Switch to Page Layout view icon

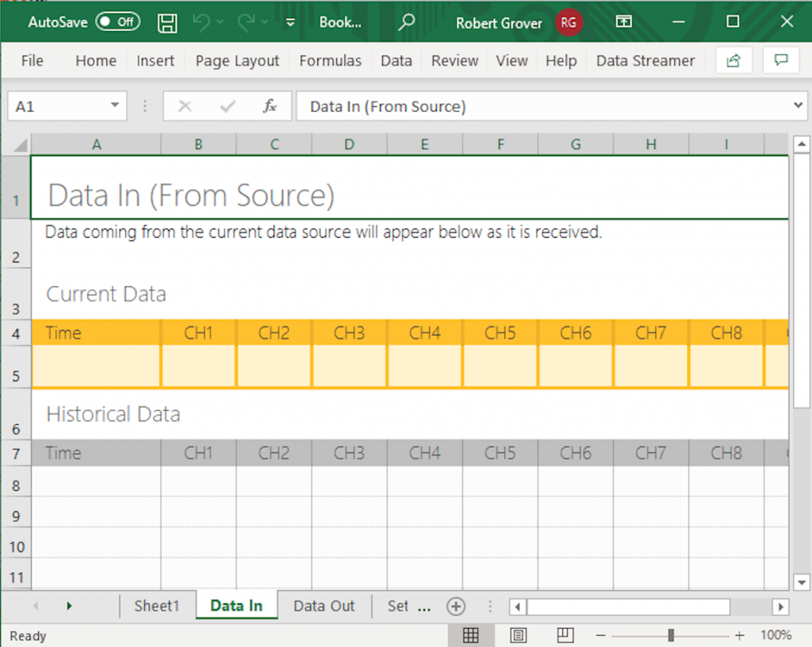coord(518,634)
